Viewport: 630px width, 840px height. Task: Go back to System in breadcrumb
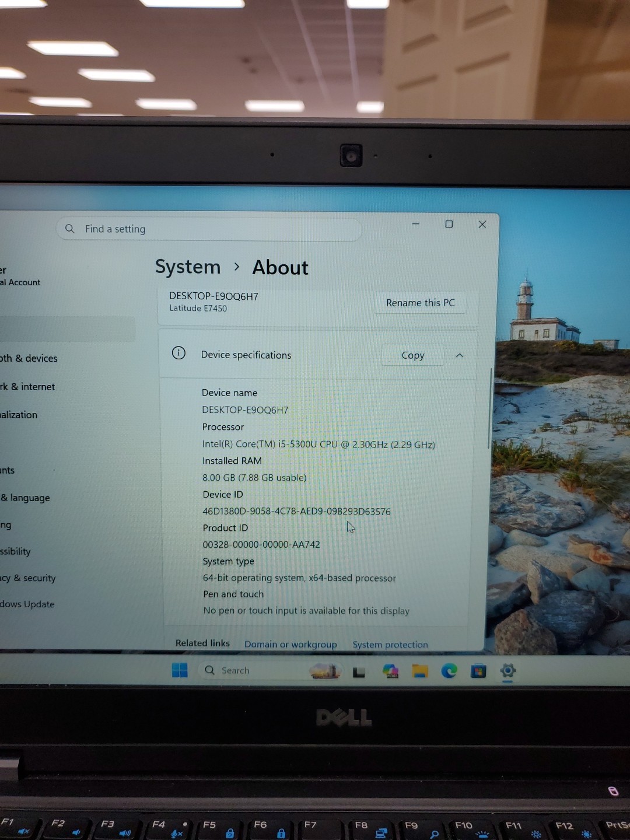(x=188, y=267)
